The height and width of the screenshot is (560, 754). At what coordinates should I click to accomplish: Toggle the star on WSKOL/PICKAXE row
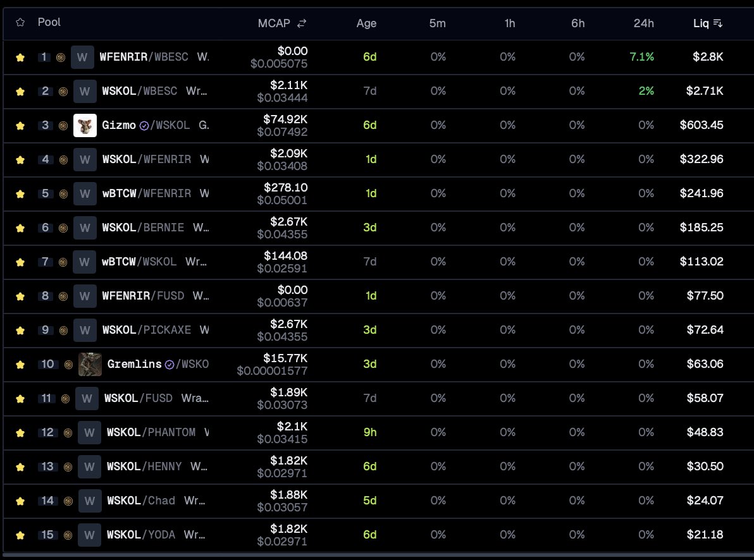(x=20, y=330)
